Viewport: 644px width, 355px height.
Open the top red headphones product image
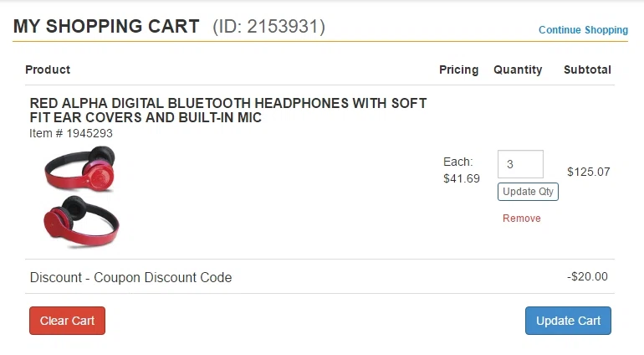click(80, 169)
